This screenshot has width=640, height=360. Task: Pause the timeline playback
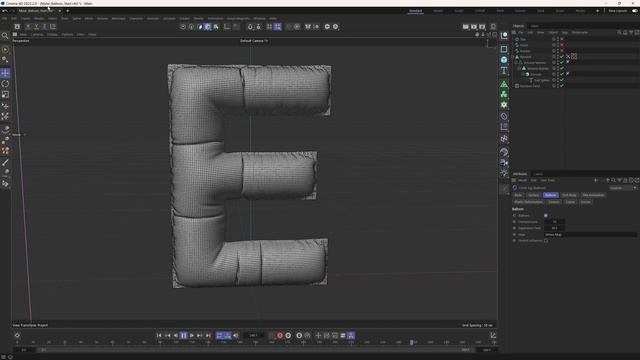coord(184,336)
